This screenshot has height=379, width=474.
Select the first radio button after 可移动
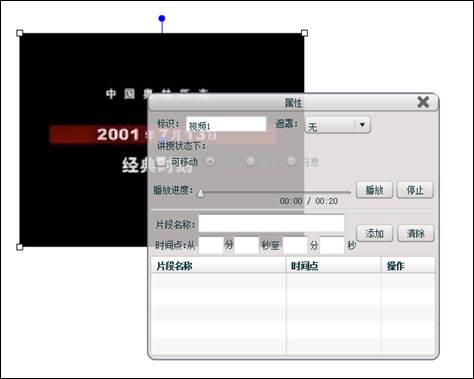[210, 162]
